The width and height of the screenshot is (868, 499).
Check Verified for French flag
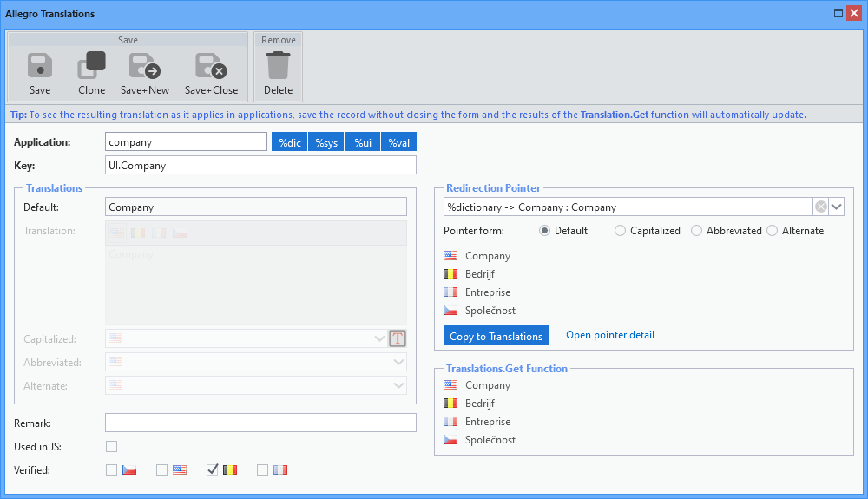click(x=262, y=469)
